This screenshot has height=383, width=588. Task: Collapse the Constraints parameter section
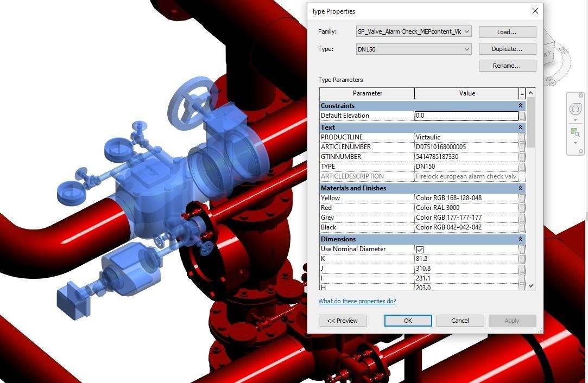coord(520,105)
